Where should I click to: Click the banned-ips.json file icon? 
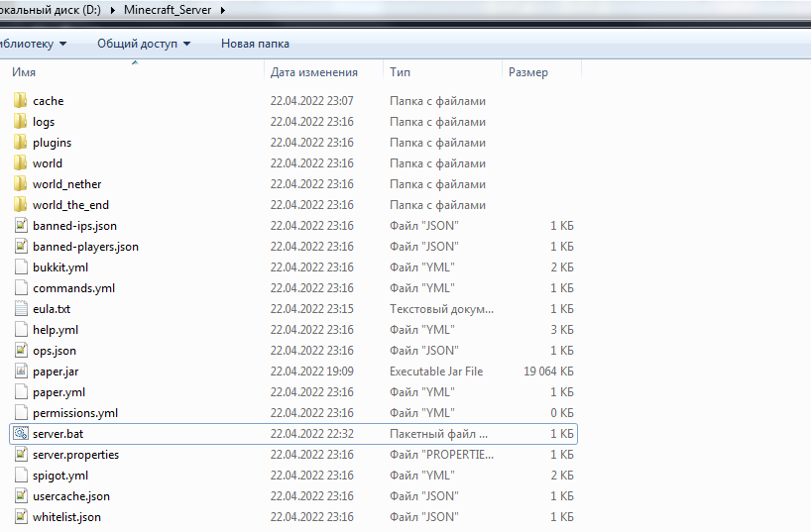pyautogui.click(x=21, y=226)
